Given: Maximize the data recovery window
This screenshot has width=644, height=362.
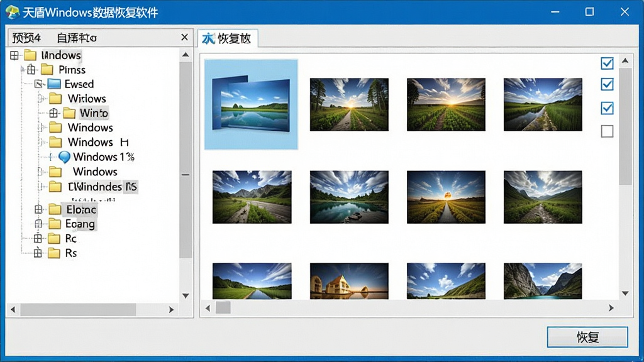Looking at the screenshot, I should (589, 12).
